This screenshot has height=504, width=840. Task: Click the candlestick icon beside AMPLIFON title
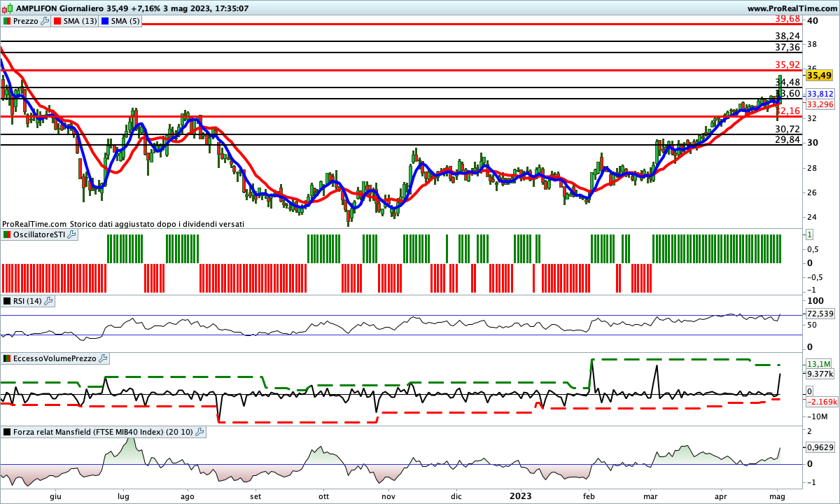point(6,8)
